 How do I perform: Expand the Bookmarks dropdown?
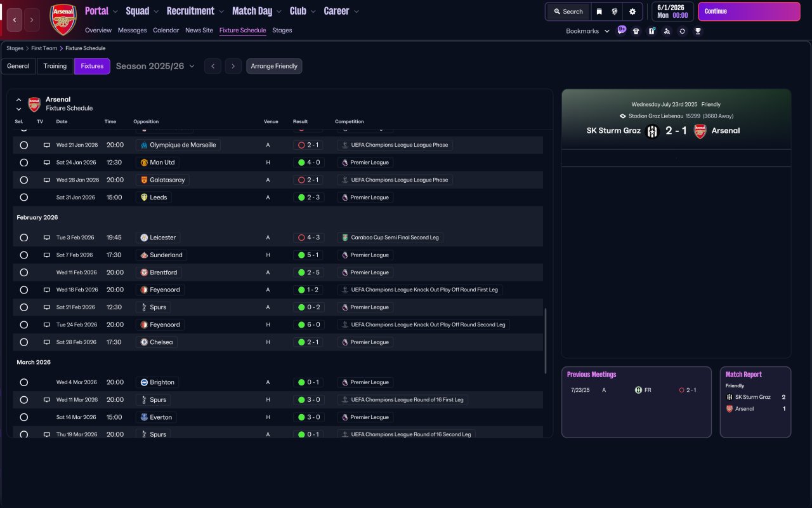(587, 31)
